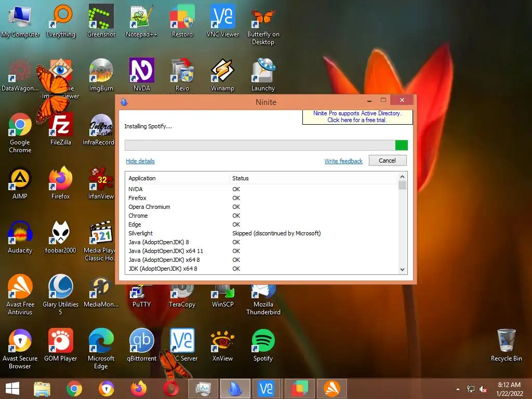This screenshot has width=532, height=399.
Task: Open the TeraCopy desktop shortcut
Action: pyautogui.click(x=182, y=297)
